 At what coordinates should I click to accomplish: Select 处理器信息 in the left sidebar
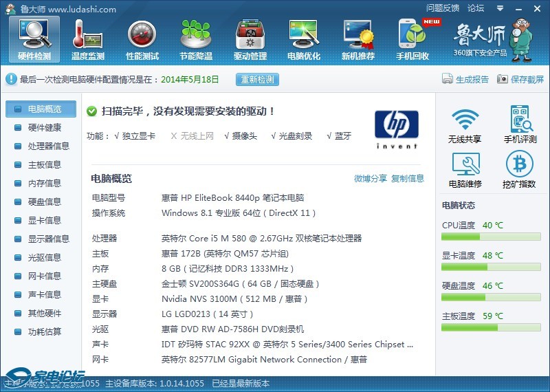click(48, 146)
